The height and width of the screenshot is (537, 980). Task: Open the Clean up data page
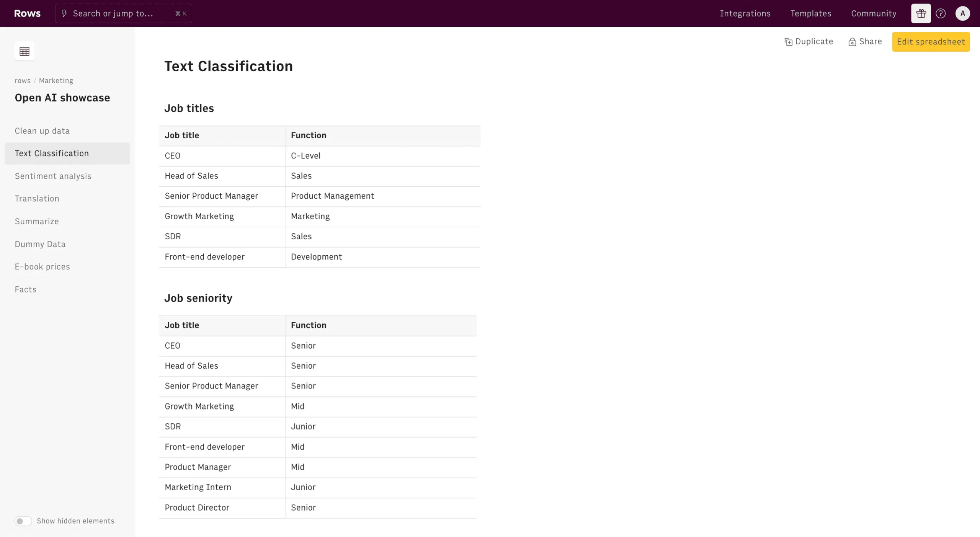[67, 131]
